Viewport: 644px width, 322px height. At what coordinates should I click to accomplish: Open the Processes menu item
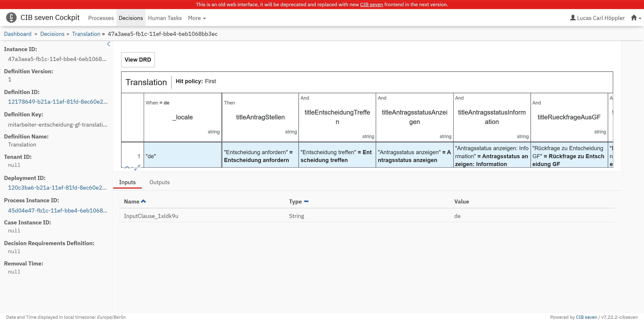(x=101, y=18)
